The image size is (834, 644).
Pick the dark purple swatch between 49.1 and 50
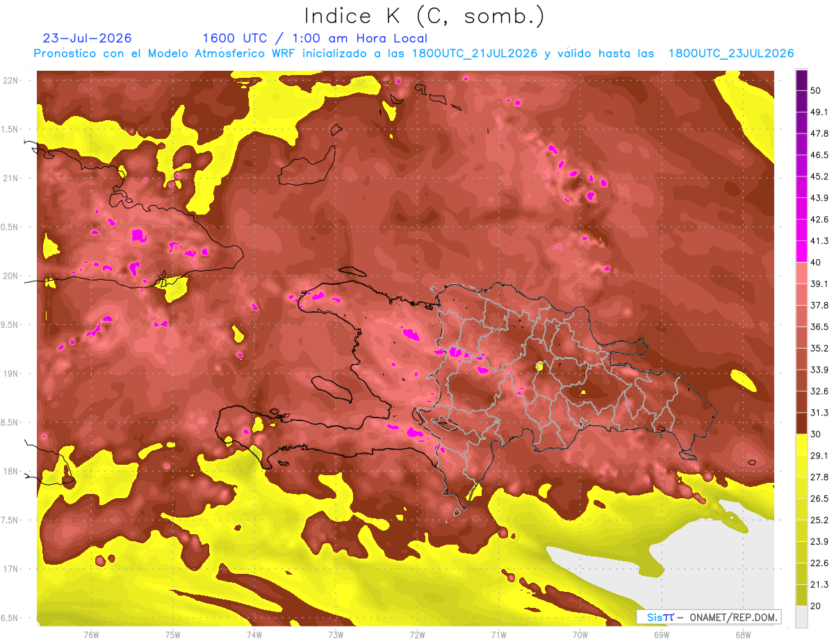pyautogui.click(x=801, y=101)
